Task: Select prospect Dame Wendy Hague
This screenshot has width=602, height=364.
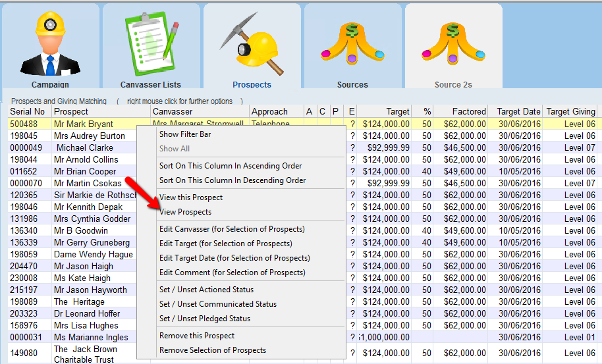Action: click(x=94, y=255)
